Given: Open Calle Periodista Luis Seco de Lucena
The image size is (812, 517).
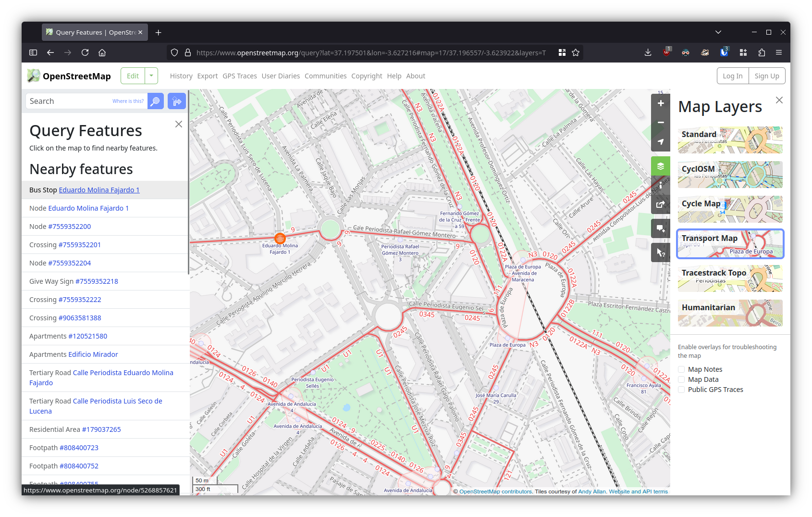Looking at the screenshot, I should [96, 406].
